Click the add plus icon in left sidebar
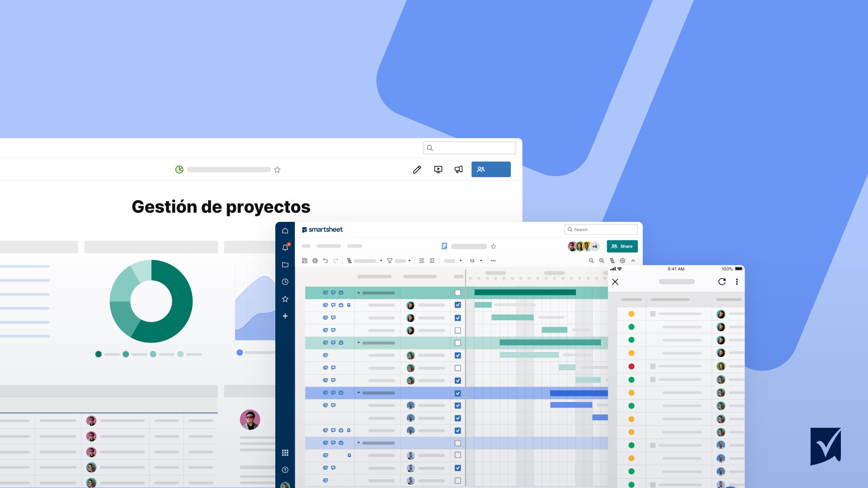This screenshot has width=868, height=488. point(285,316)
